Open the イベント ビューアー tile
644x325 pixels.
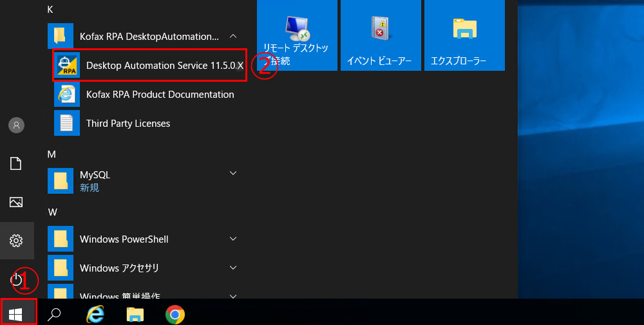[x=381, y=35]
